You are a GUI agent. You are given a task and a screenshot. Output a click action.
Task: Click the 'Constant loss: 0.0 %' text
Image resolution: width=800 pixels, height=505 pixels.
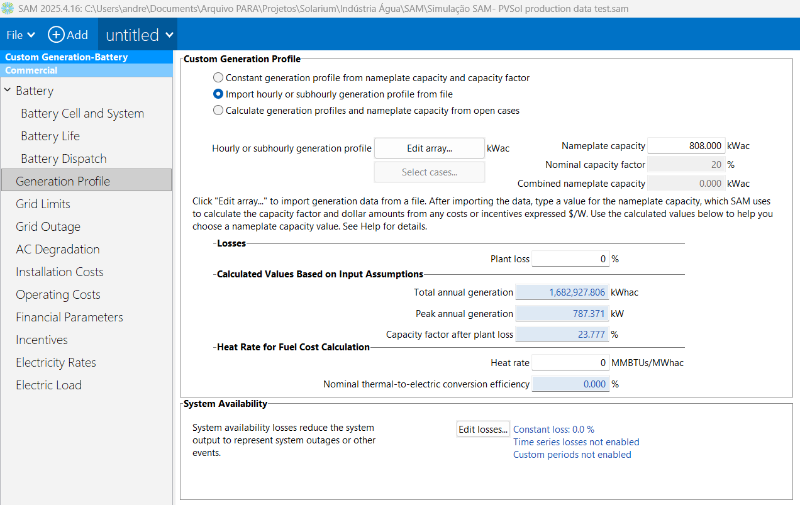pos(554,430)
